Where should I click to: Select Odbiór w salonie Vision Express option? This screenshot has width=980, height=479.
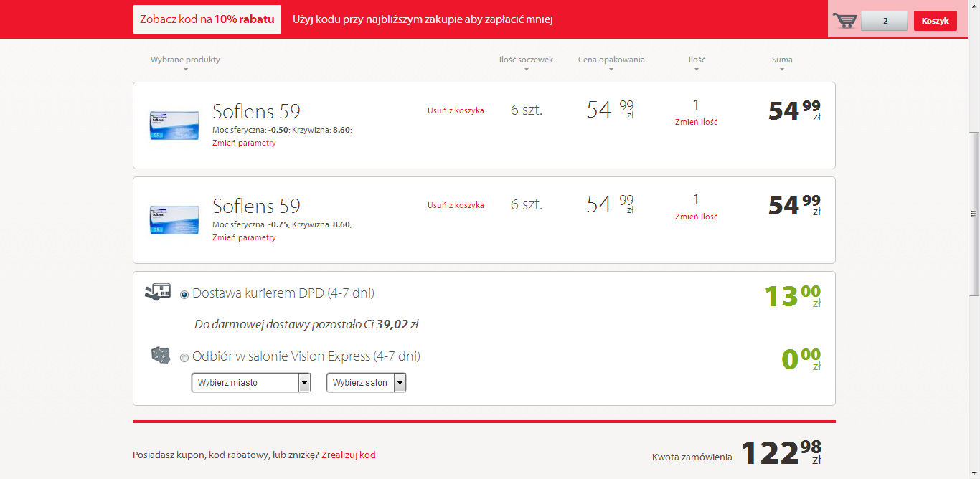(x=184, y=357)
